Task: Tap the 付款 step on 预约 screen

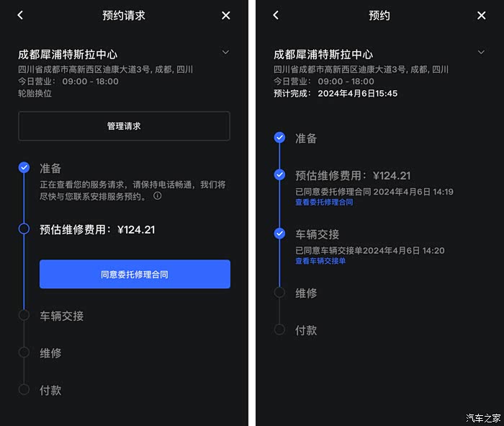Action: tap(306, 330)
